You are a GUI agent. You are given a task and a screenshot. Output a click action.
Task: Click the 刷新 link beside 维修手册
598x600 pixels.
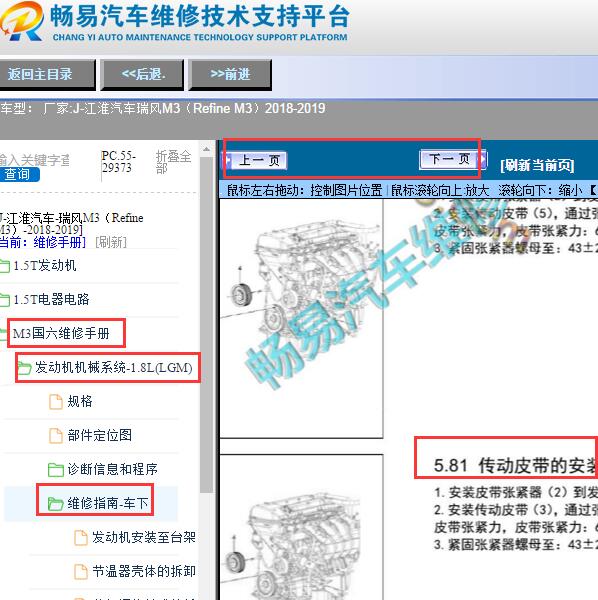(111, 242)
